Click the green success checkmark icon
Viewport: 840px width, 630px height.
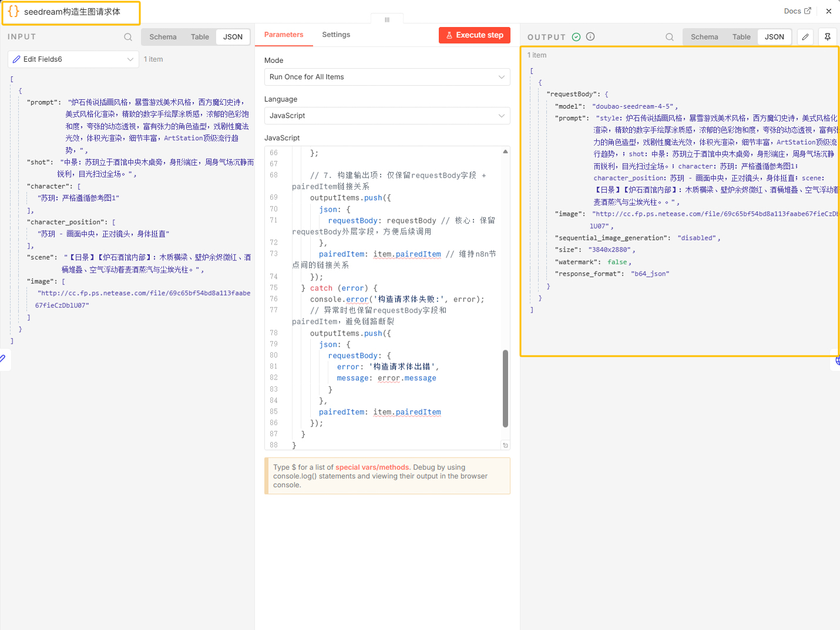576,37
